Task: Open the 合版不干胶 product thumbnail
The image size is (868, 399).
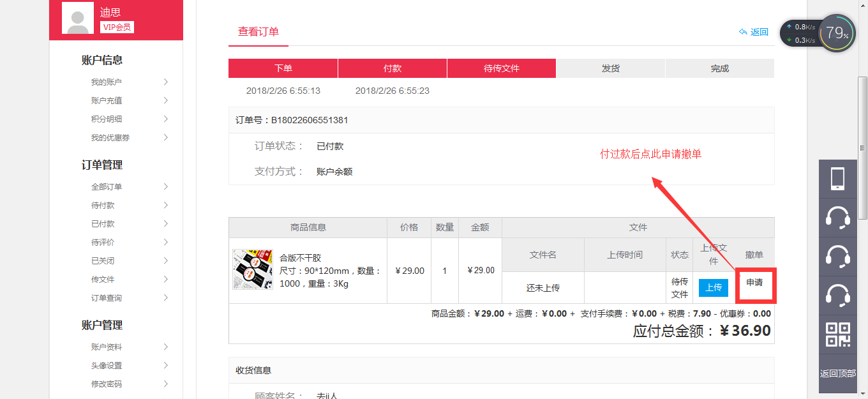Action: 253,270
